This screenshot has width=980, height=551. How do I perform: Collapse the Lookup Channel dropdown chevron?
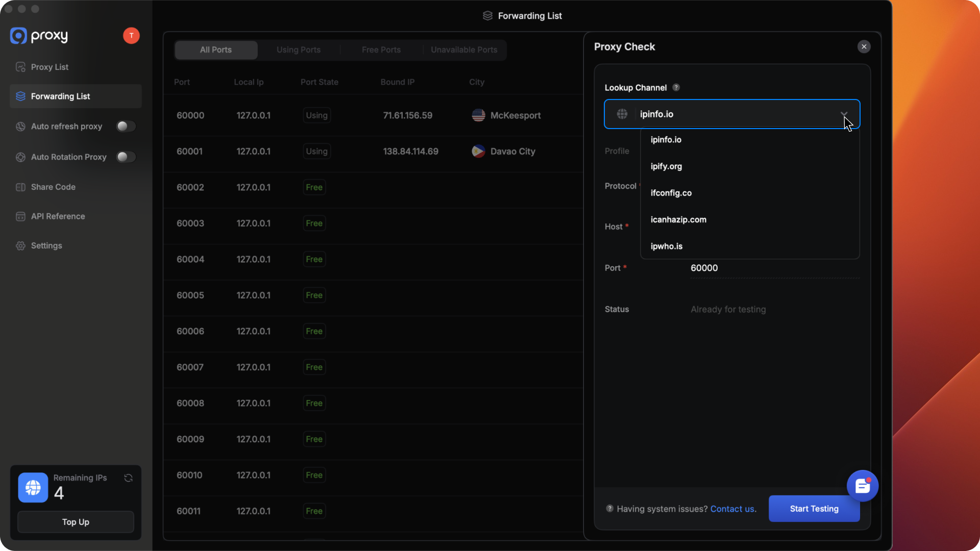pos(844,114)
